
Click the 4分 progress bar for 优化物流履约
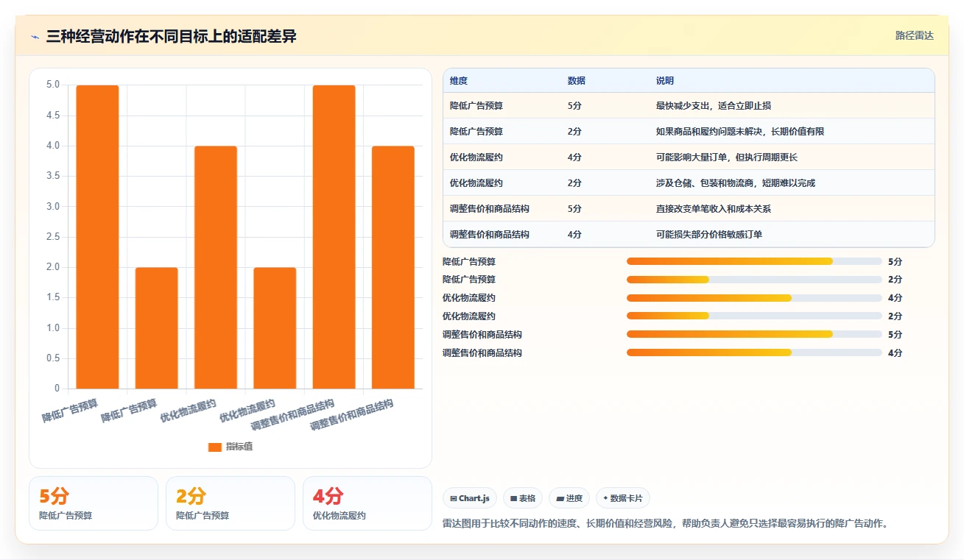coord(754,298)
